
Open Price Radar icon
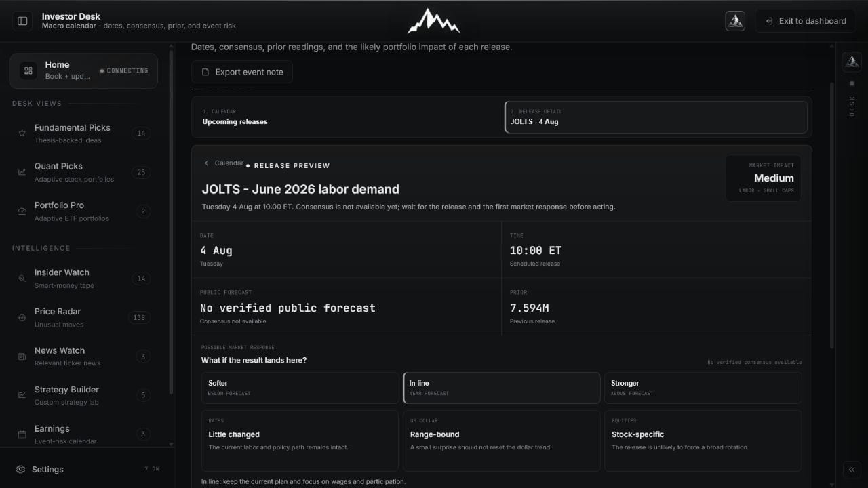(22, 317)
